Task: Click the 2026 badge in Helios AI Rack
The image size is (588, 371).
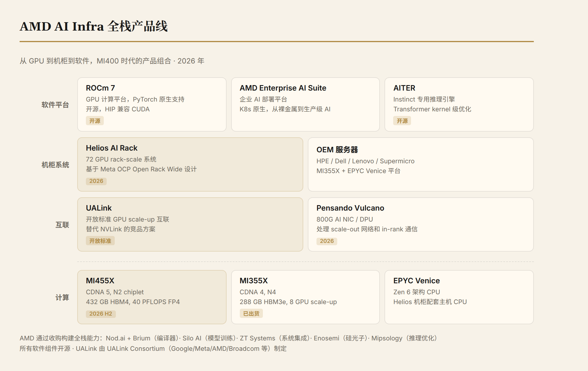Action: click(96, 181)
